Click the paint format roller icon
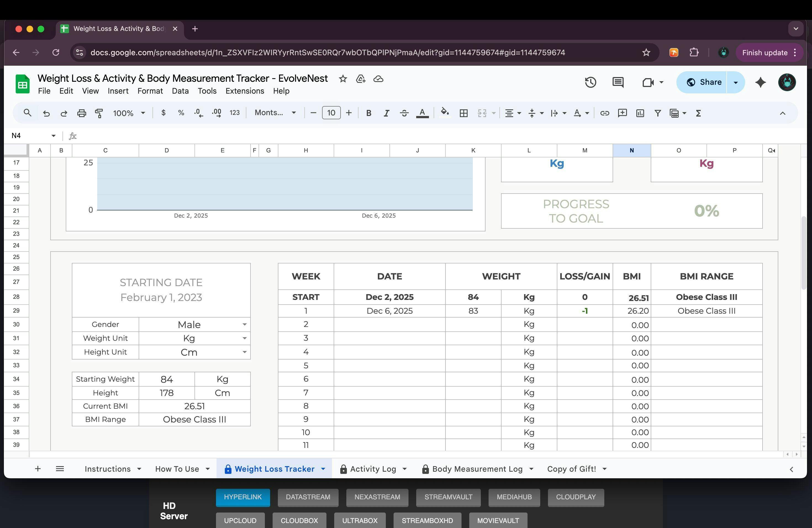 (x=99, y=113)
